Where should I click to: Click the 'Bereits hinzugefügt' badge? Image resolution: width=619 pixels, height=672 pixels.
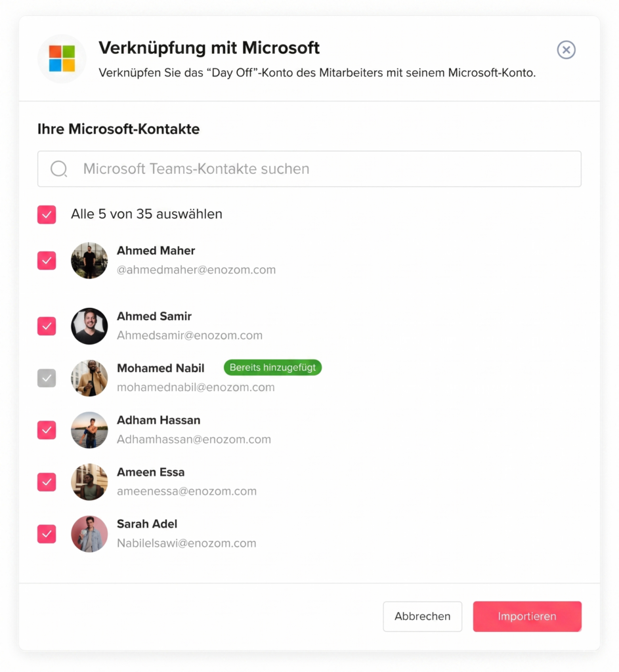tap(272, 367)
